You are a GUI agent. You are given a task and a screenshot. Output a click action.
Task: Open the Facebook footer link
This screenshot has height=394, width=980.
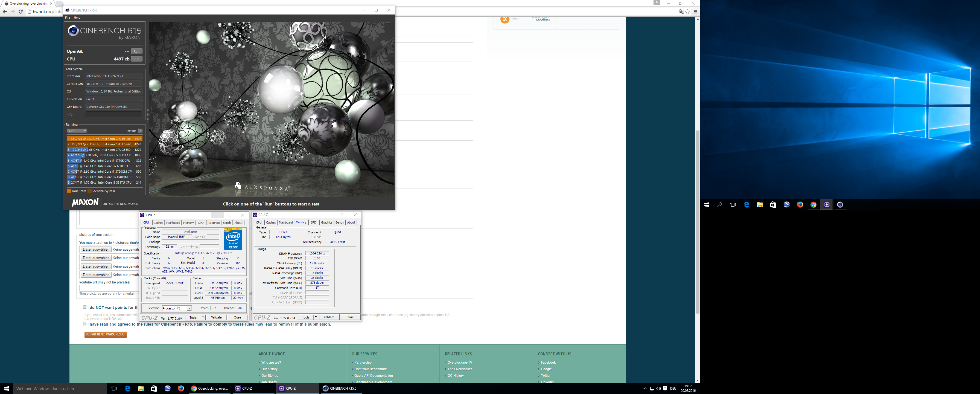(548, 363)
